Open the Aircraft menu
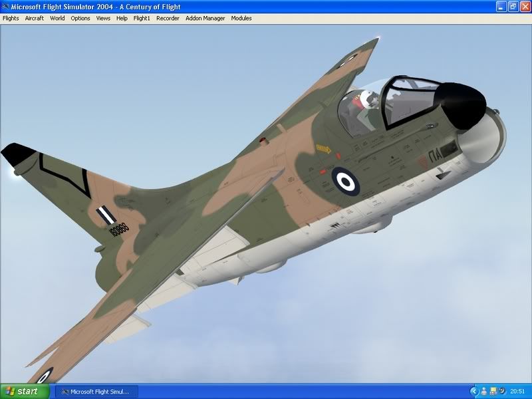The image size is (532, 399). [35, 19]
